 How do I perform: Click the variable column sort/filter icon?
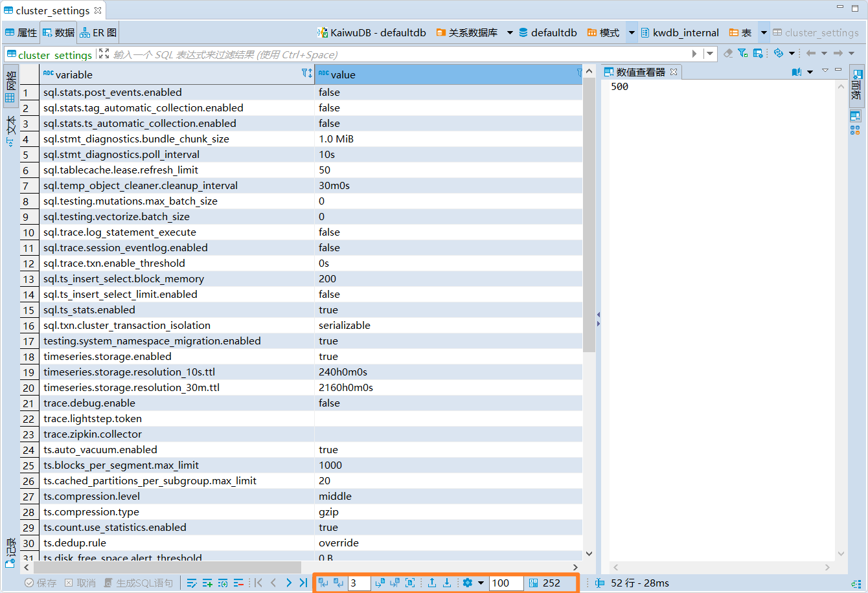click(307, 74)
